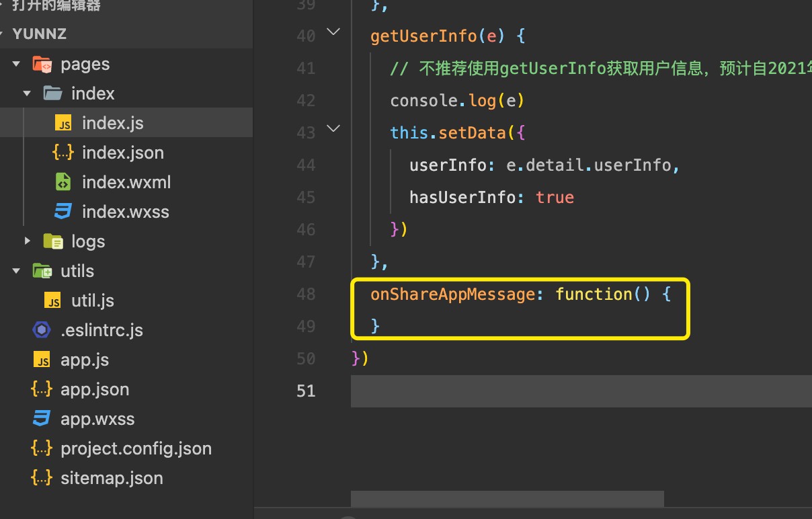
Task: Collapse the utils folder arrow
Action: pos(17,271)
